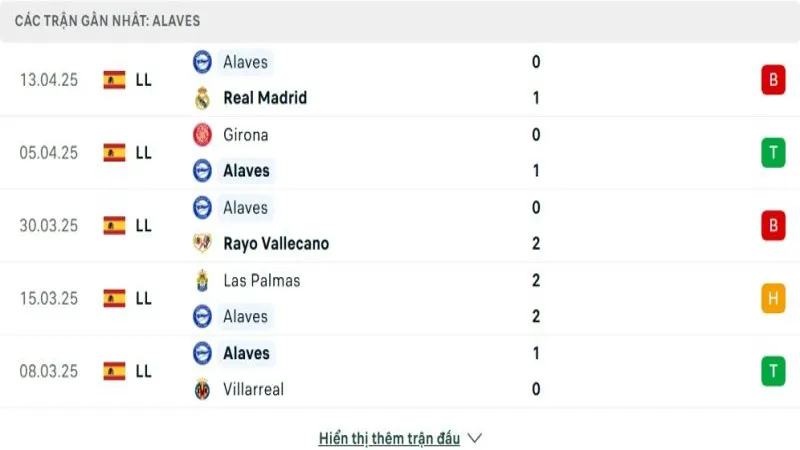
Task: Click Spain flag beside 05.04.25 match
Action: pyautogui.click(x=114, y=153)
